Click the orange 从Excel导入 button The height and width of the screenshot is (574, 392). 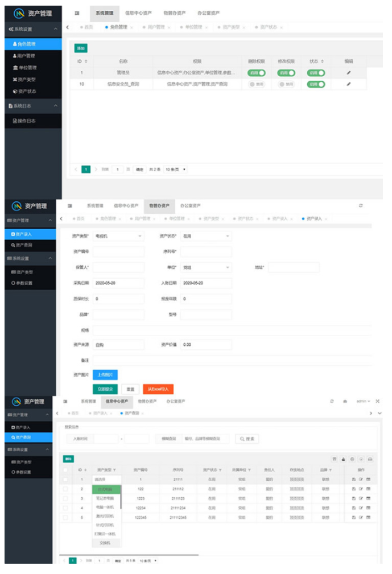coord(158,390)
